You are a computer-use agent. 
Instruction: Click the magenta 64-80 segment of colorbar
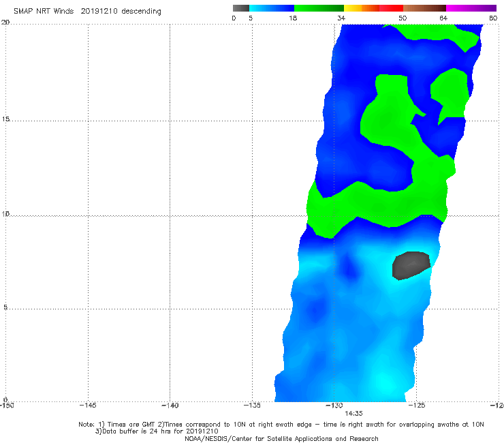471,8
